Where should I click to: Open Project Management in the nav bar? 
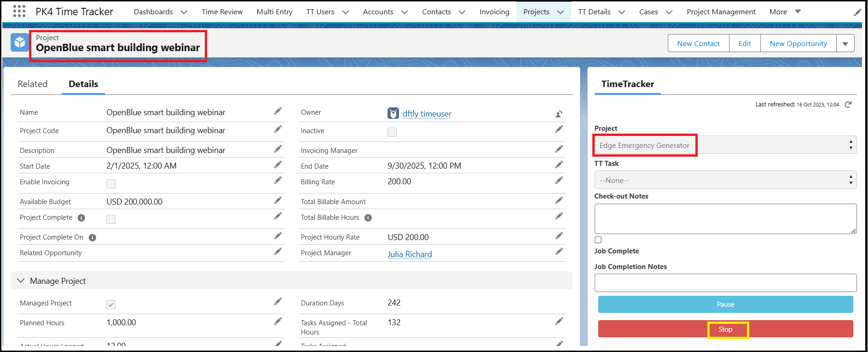point(721,12)
